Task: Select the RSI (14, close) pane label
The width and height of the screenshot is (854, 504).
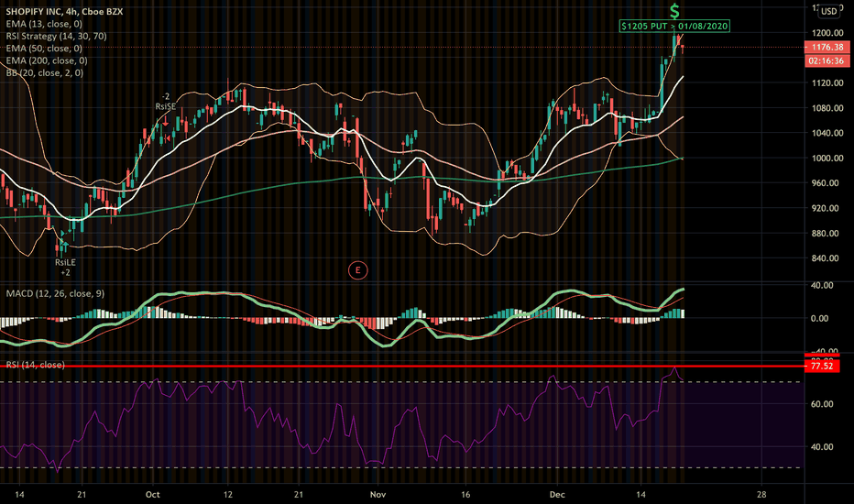Action: [x=35, y=365]
